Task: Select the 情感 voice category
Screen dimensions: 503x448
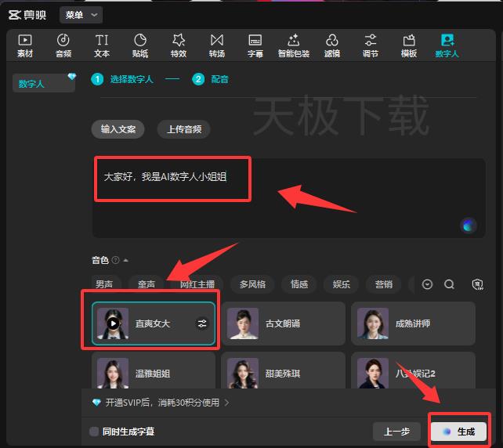Action: point(299,284)
